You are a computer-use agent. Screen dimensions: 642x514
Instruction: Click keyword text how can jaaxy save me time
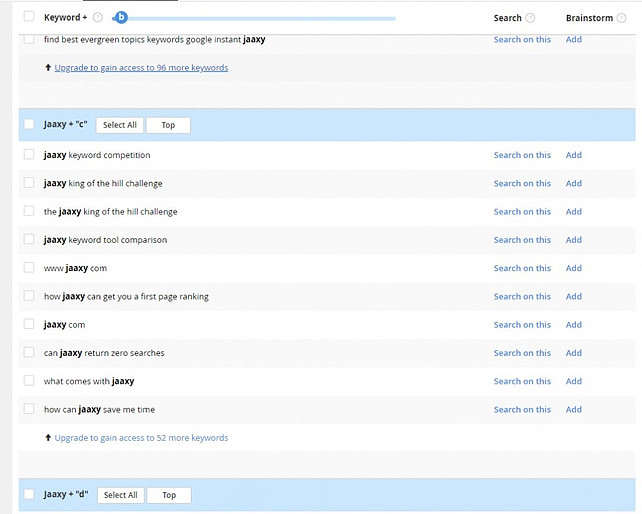click(x=99, y=410)
